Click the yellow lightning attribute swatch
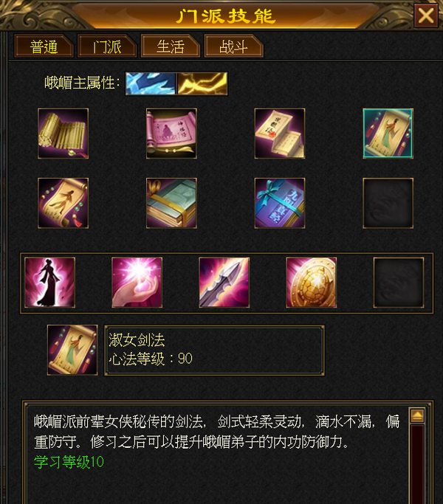Viewport: 443px width, 504px height. tap(202, 83)
